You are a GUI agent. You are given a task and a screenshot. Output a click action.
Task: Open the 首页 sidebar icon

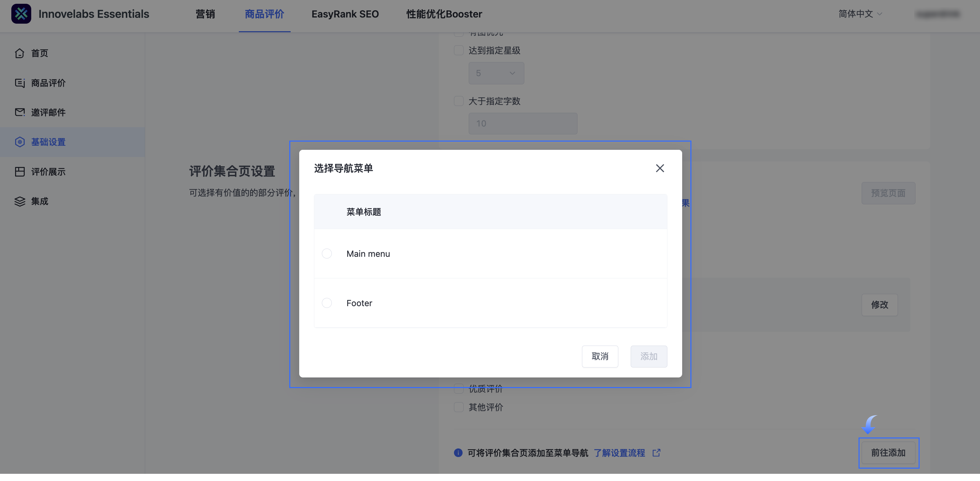pos(20,53)
